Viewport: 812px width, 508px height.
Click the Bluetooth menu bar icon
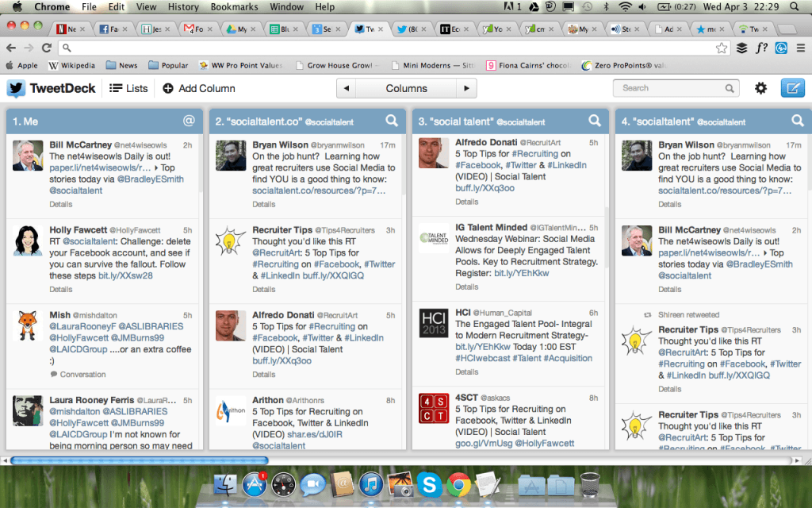coord(606,6)
